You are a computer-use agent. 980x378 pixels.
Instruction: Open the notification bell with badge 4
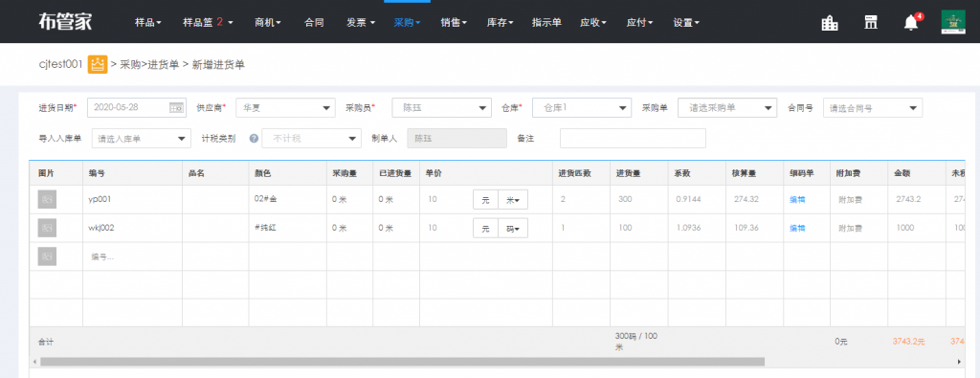[x=912, y=23]
